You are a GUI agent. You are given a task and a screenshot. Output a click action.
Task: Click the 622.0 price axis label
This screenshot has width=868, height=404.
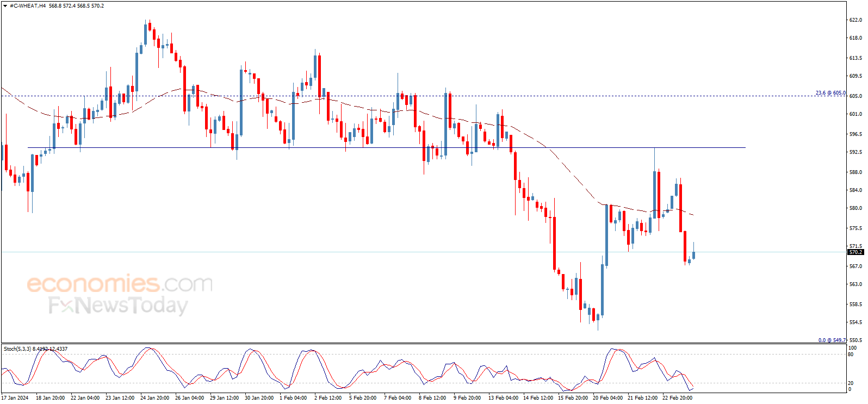tap(855, 20)
